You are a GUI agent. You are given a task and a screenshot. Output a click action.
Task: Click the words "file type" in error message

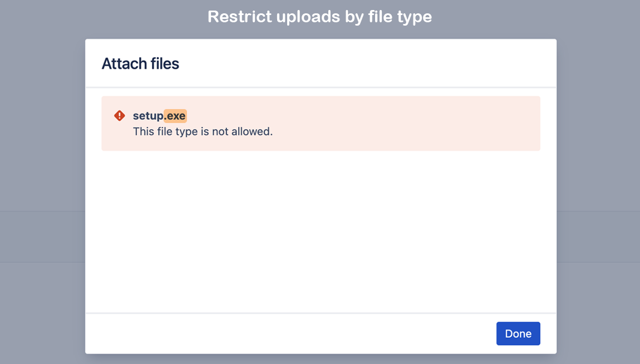(x=178, y=132)
